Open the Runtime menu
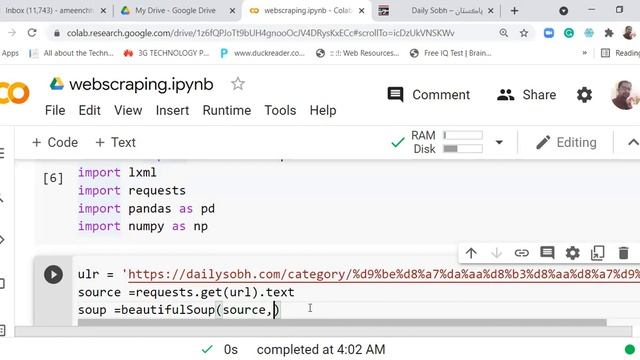The height and width of the screenshot is (360, 640). (227, 110)
